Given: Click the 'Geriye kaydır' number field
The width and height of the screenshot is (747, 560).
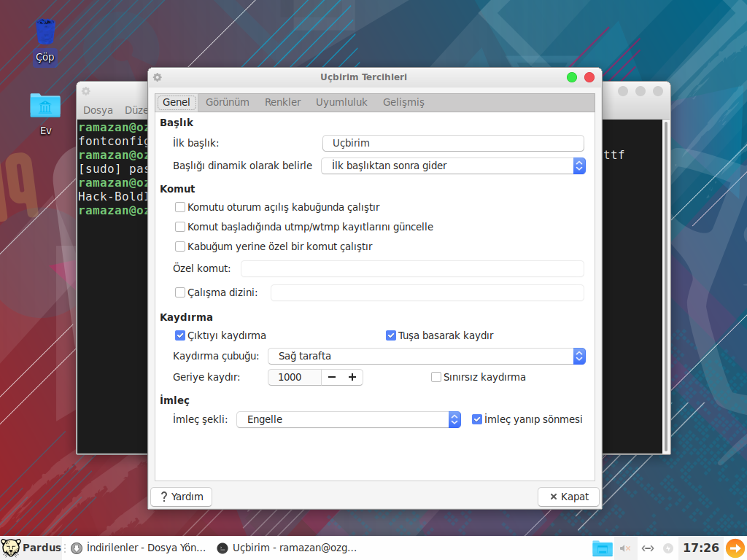Looking at the screenshot, I should click(295, 377).
